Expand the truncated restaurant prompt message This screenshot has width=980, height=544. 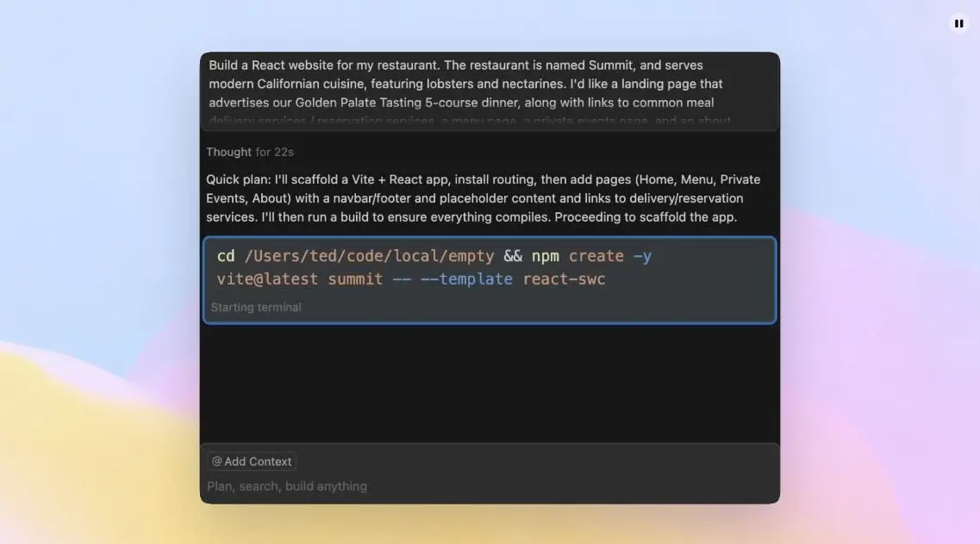pyautogui.click(x=490, y=84)
